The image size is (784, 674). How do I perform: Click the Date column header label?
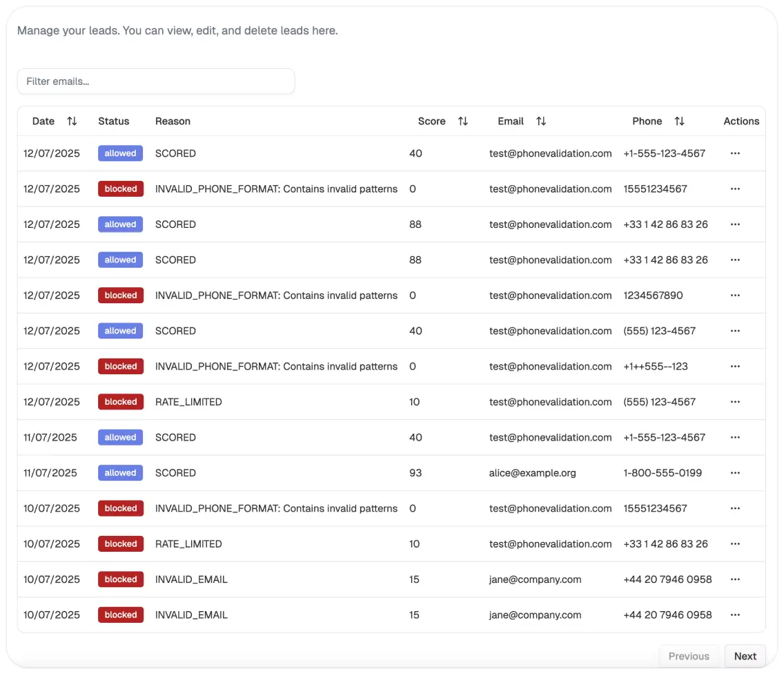[x=43, y=121]
